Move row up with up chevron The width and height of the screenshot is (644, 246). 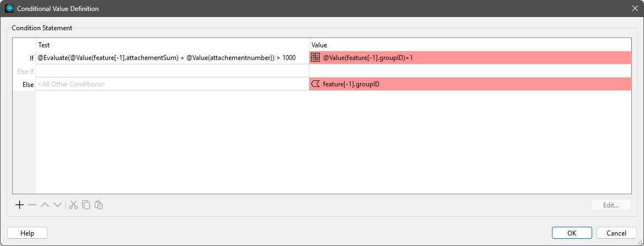pos(45,205)
